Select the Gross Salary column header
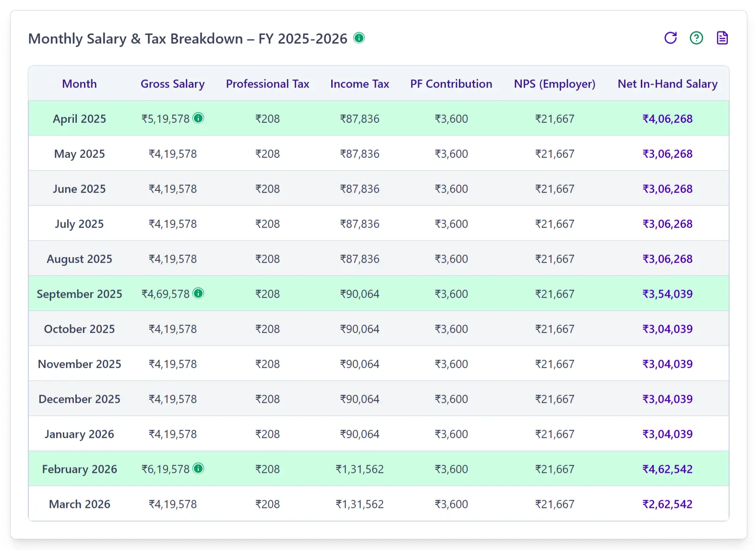 tap(172, 84)
